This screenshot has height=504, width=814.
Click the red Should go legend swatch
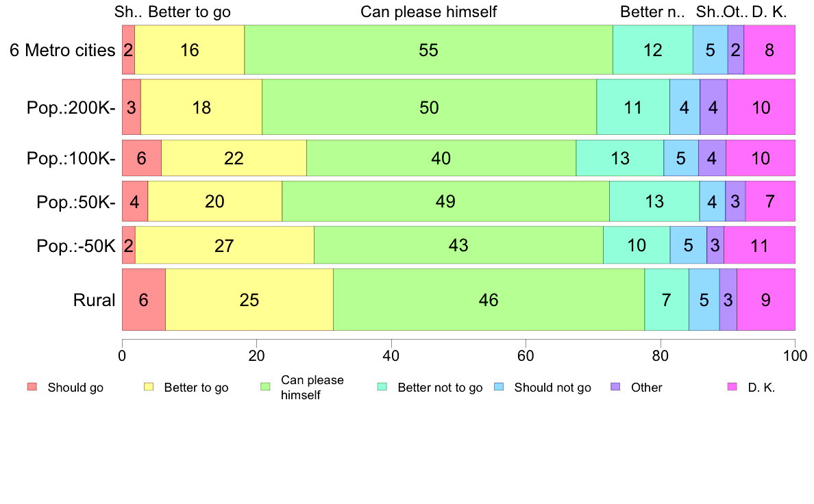pos(32,387)
